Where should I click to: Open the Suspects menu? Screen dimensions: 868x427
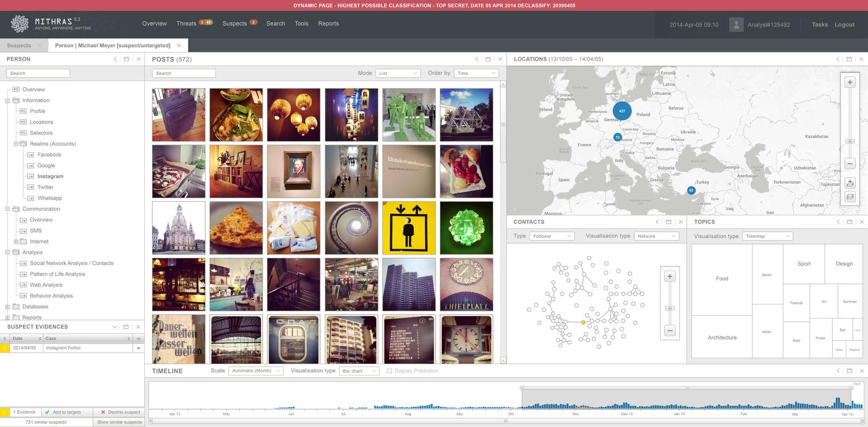tap(234, 23)
